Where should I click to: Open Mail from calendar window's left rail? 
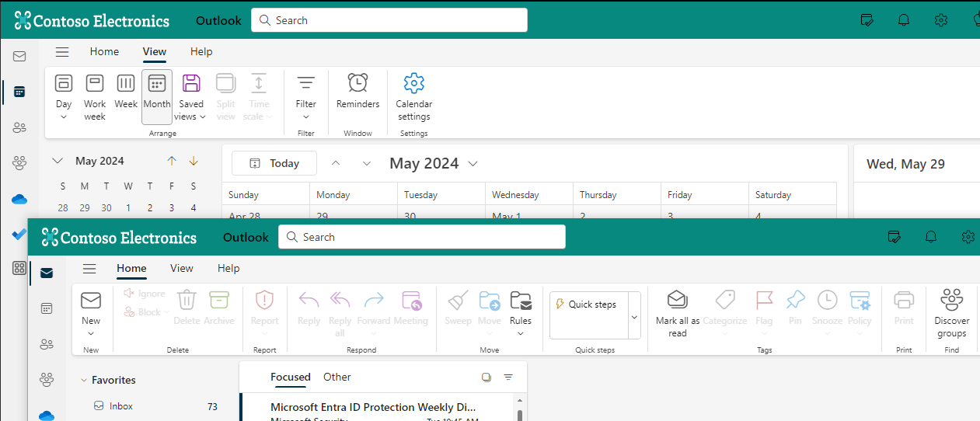pyautogui.click(x=19, y=57)
